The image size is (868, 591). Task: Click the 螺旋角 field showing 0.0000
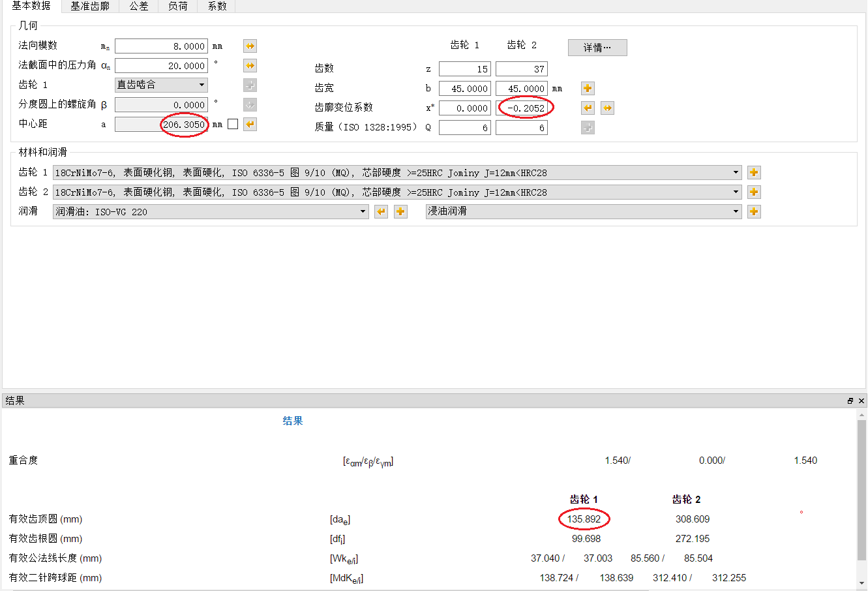pos(161,105)
